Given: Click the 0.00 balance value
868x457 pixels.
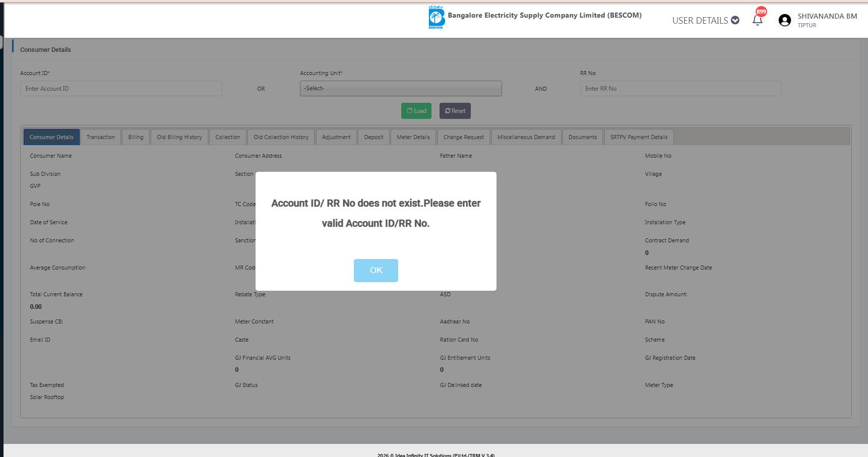Looking at the screenshot, I should 36,306.
